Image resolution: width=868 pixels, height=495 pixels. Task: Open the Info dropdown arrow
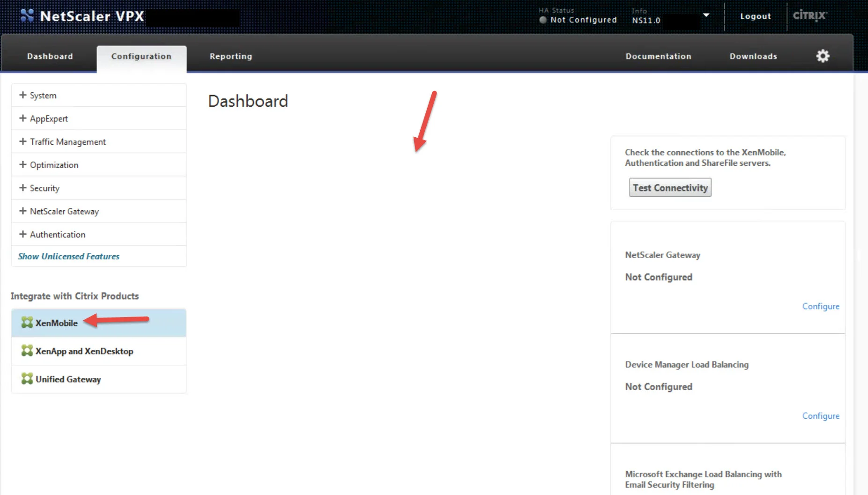[706, 15]
